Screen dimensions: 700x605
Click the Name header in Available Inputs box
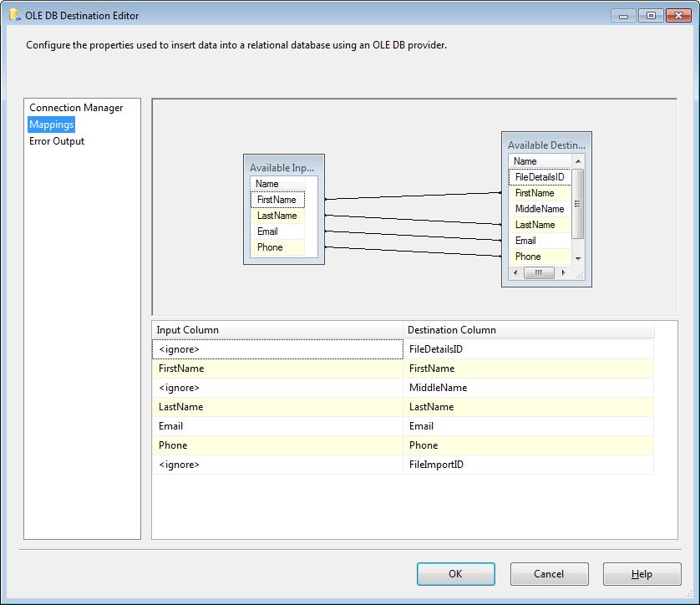[x=277, y=184]
